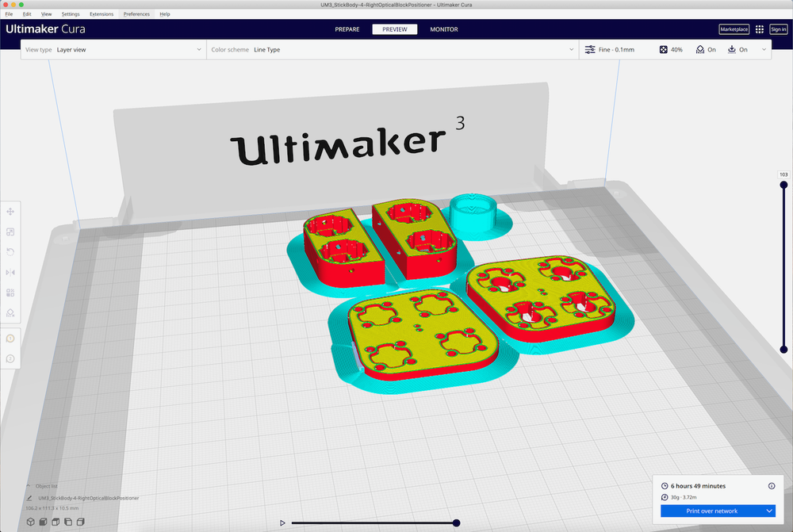This screenshot has width=793, height=532.
Task: Expand the print settings panel chevron
Action: [x=764, y=50]
